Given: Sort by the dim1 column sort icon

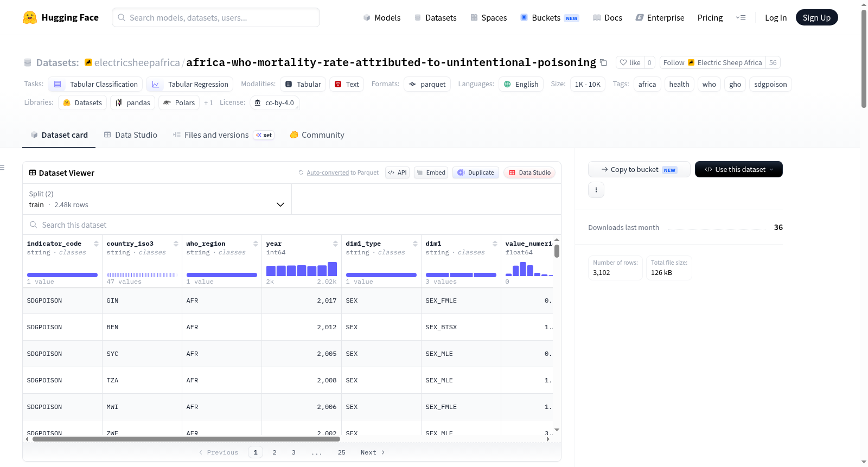Looking at the screenshot, I should coord(495,244).
